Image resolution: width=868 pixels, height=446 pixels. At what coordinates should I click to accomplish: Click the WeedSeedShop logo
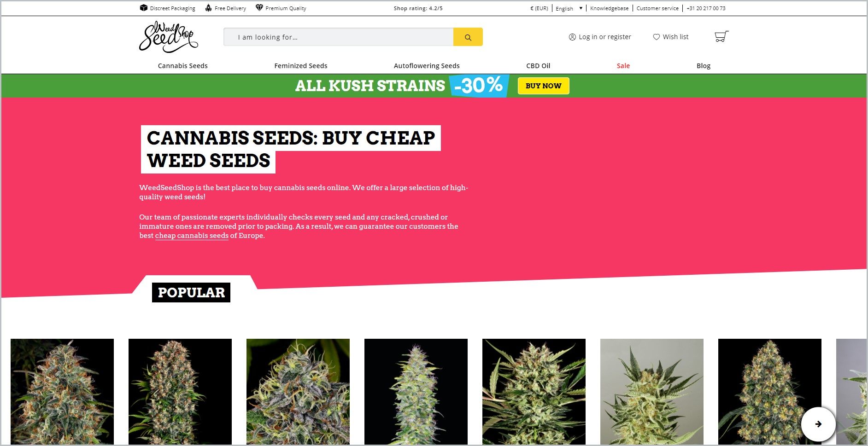coord(169,37)
